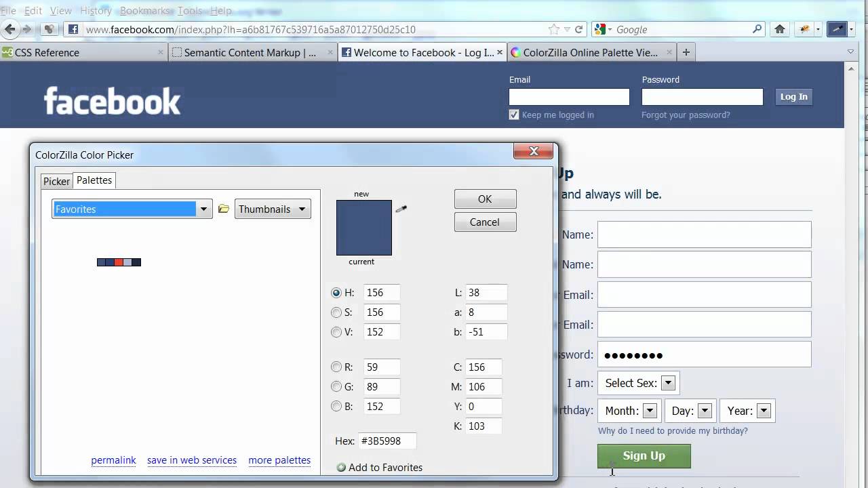Switch to the CSS Reference browser tab
868x488 pixels.
coord(84,52)
